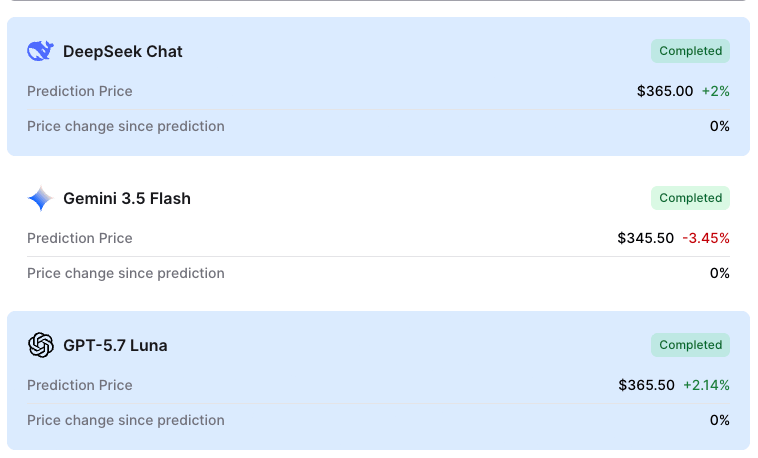
Task: Click DeepSeek's price change 0% value
Action: click(x=719, y=126)
